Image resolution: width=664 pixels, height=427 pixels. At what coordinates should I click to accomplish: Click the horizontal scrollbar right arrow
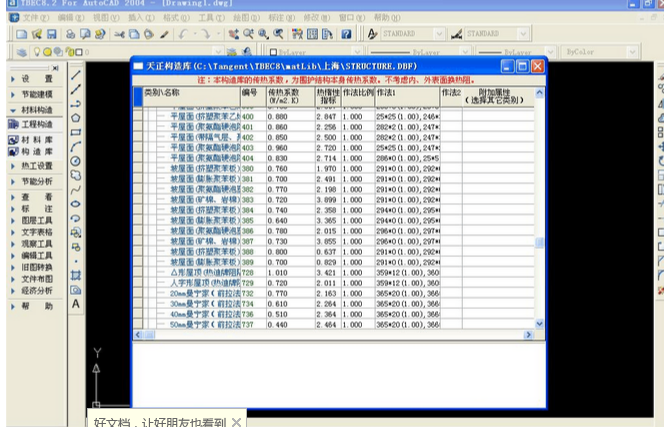point(528,335)
